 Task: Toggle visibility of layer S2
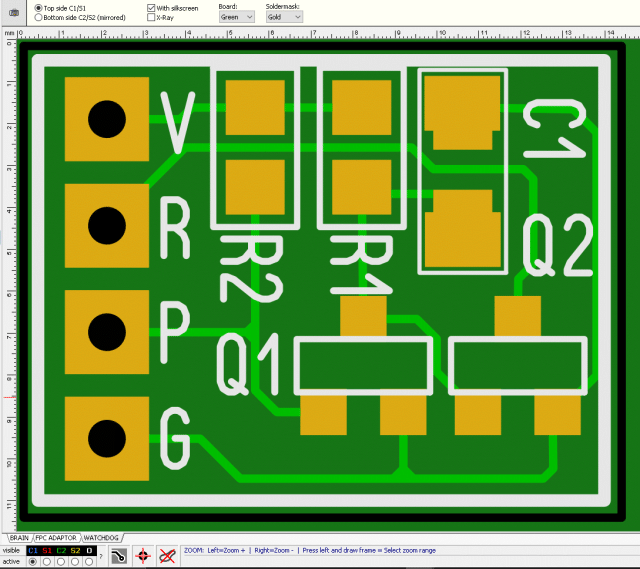pos(75,550)
